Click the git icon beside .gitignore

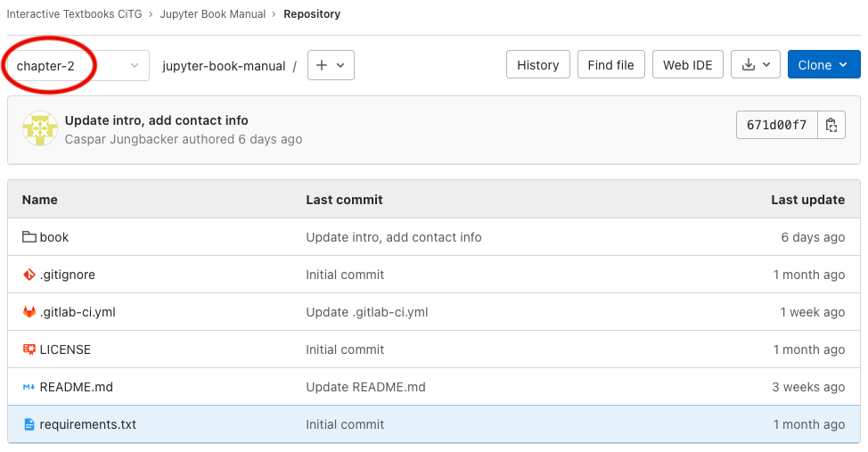(29, 275)
